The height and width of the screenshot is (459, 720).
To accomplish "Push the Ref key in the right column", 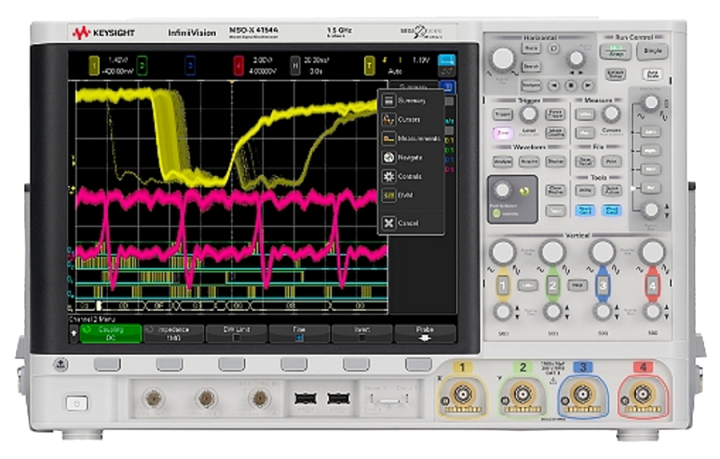I will [650, 188].
